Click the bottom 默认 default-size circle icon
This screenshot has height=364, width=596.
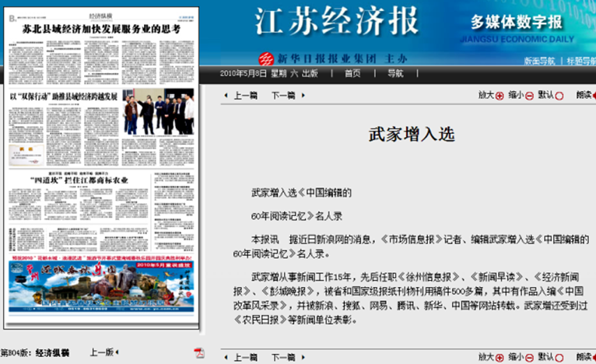pyautogui.click(x=559, y=358)
